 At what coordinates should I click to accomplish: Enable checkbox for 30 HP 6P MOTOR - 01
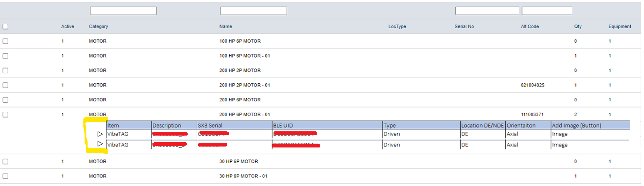[5, 176]
